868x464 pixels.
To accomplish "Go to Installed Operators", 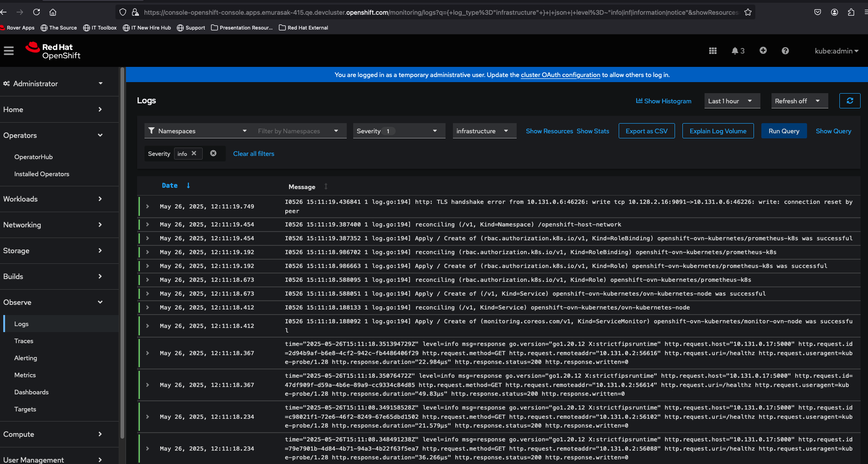I will click(42, 174).
